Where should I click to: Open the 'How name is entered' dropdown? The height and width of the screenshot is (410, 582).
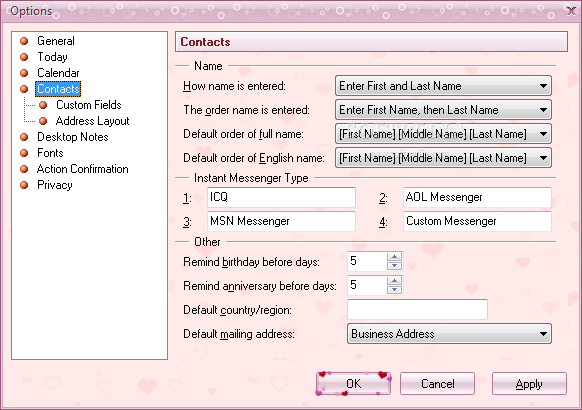point(443,86)
